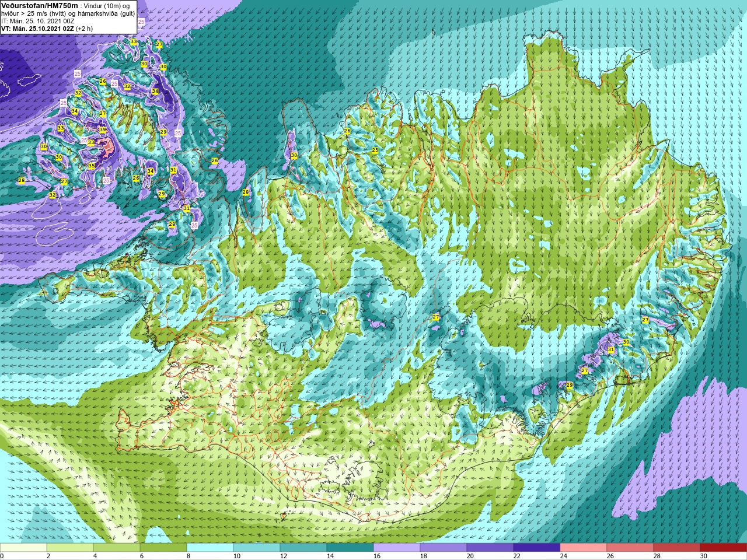Screen dimensions: 747x560
Task: Click the 22–24 m/s legend color block
Action: click(x=537, y=548)
